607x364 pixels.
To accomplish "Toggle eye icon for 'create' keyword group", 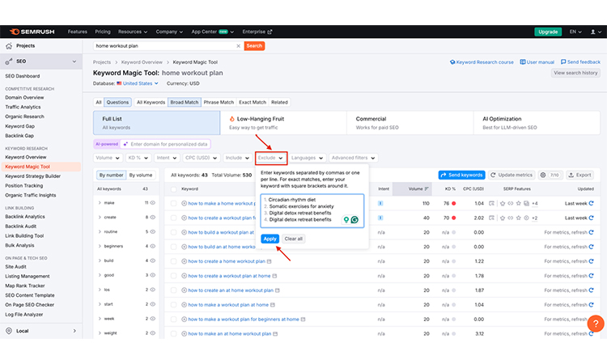I will coord(153,217).
